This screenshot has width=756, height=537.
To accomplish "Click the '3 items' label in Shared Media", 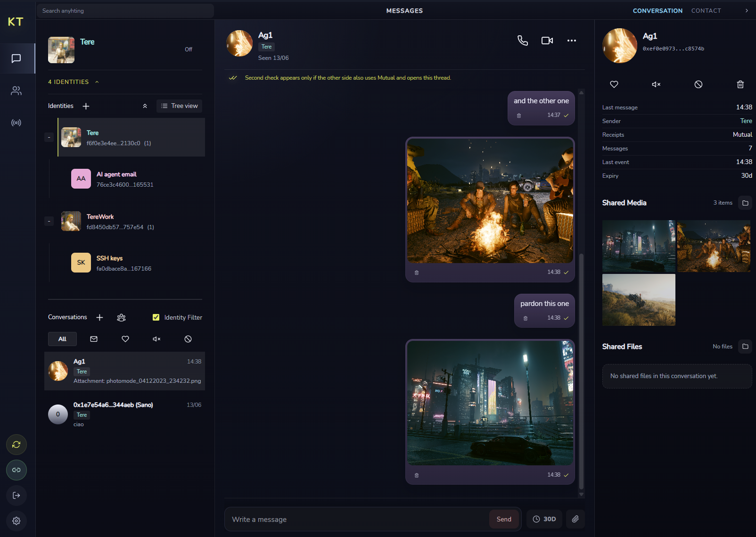I will click(x=723, y=203).
